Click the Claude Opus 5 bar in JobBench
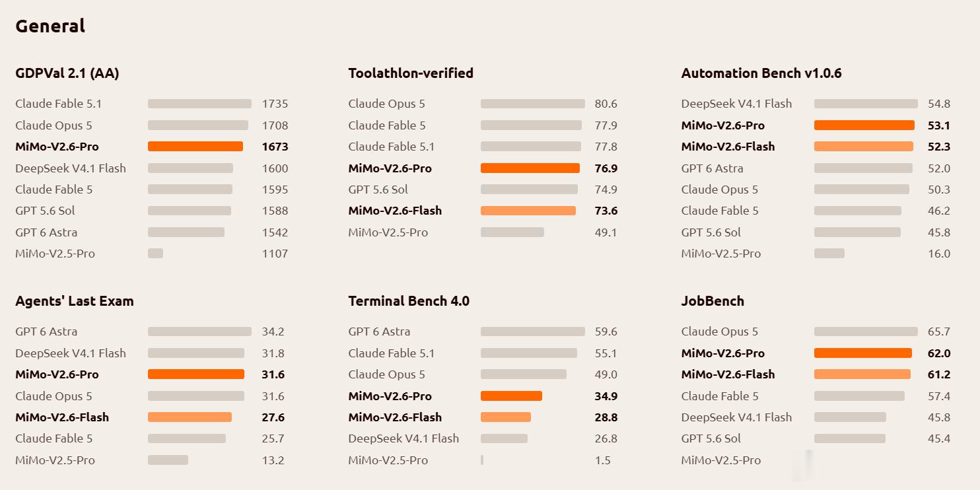980x490 pixels. 866,332
